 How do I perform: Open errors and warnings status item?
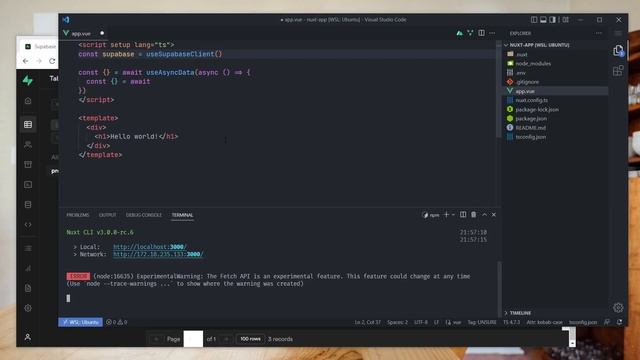pyautogui.click(x=117, y=322)
